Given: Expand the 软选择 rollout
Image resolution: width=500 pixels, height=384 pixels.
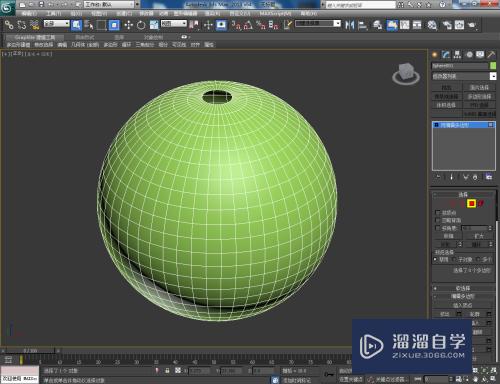Looking at the screenshot, I should (x=463, y=288).
